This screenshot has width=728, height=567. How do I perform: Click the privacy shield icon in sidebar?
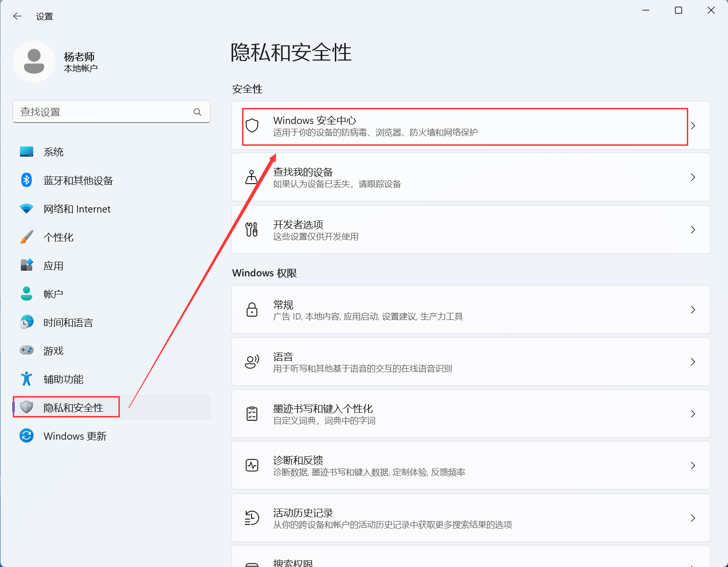27,407
